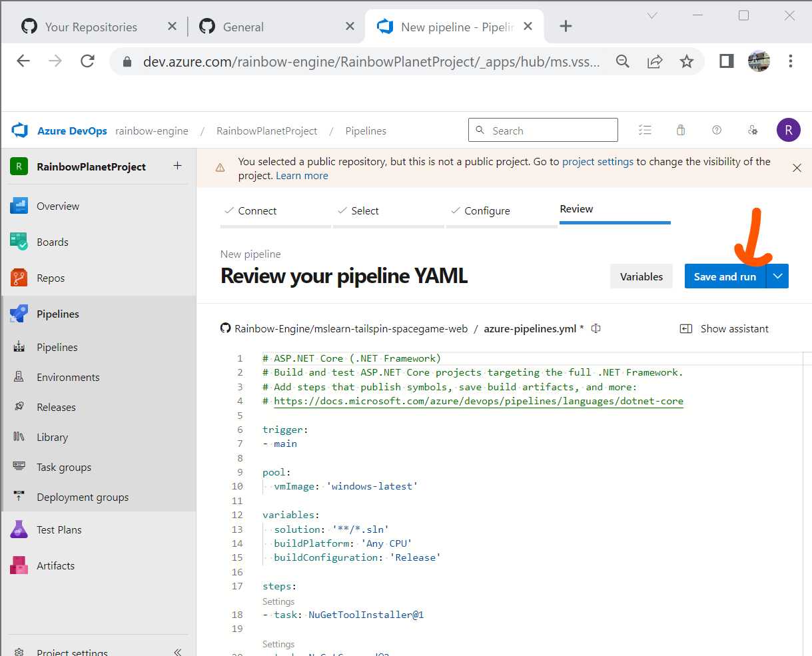
Task: Open User settings icon in header
Action: click(753, 131)
